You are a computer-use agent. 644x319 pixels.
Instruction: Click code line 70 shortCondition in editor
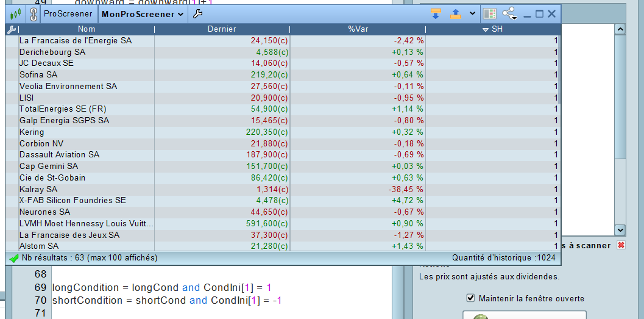167,300
